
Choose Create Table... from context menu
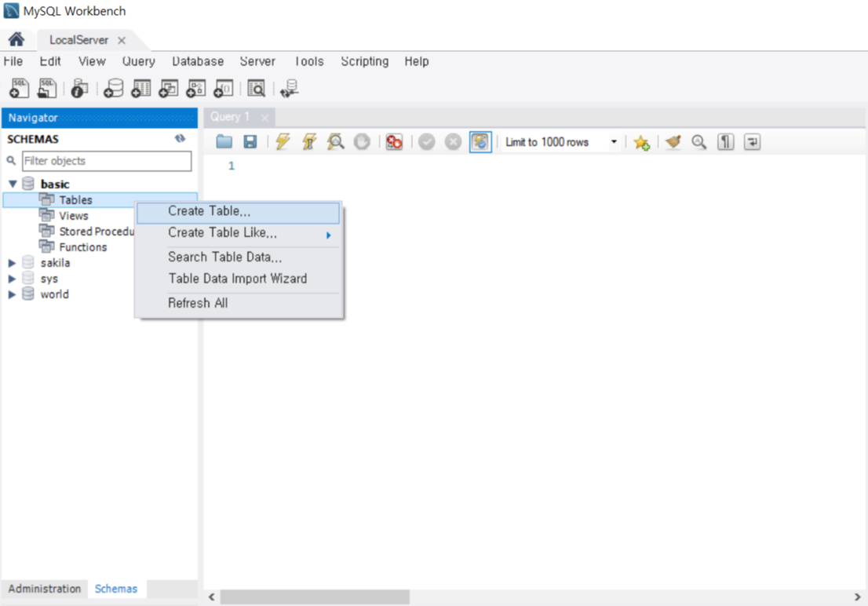coord(238,212)
